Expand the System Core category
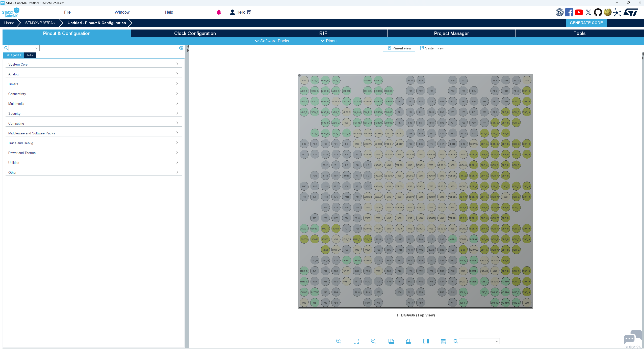Viewport: 644px width, 351px height. [93, 64]
